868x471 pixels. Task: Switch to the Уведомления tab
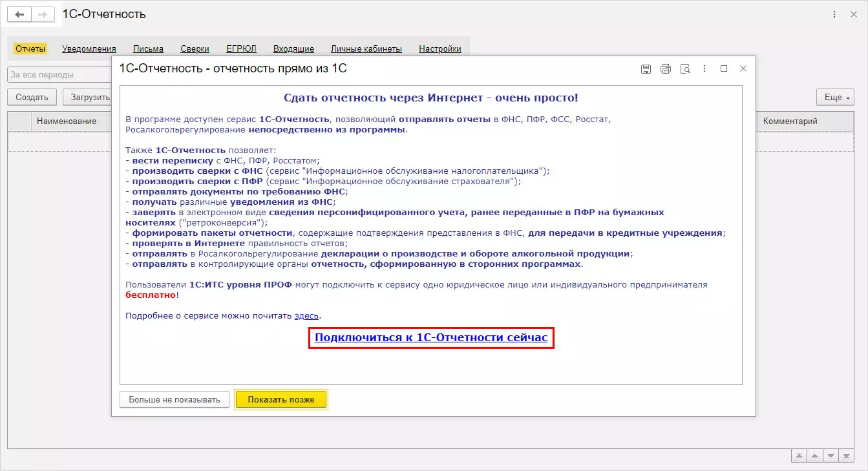click(89, 48)
